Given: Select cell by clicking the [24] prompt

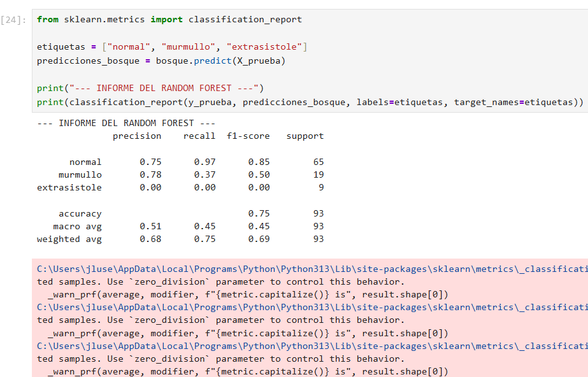Looking at the screenshot, I should pos(13,20).
